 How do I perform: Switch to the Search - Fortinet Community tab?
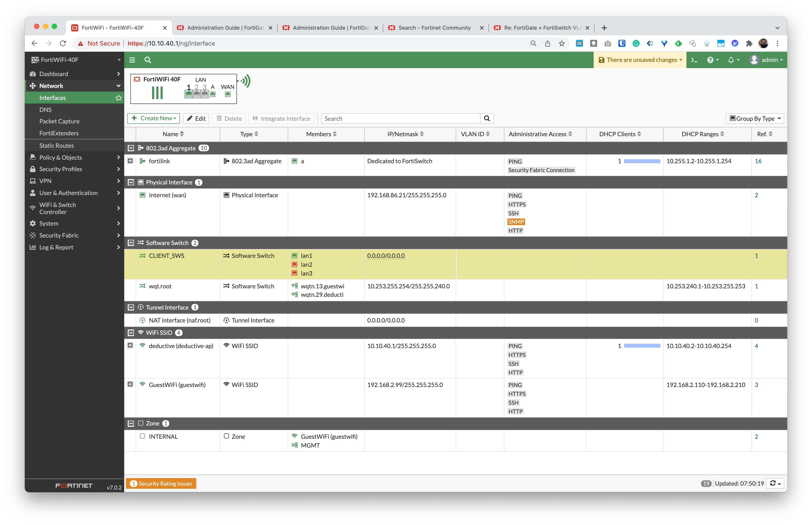pyautogui.click(x=435, y=28)
